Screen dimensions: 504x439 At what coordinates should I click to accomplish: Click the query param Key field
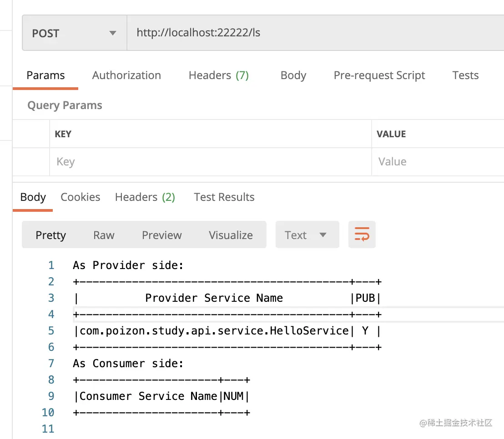(x=209, y=162)
